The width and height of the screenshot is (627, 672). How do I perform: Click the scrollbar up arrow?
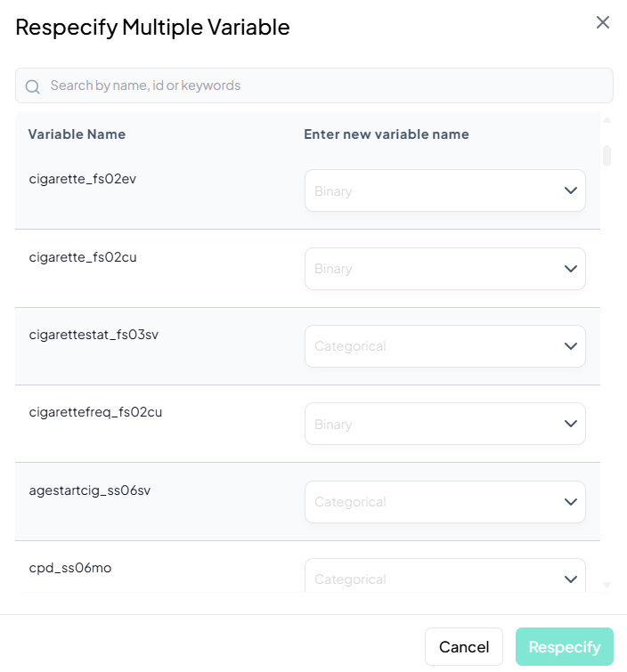tap(607, 120)
